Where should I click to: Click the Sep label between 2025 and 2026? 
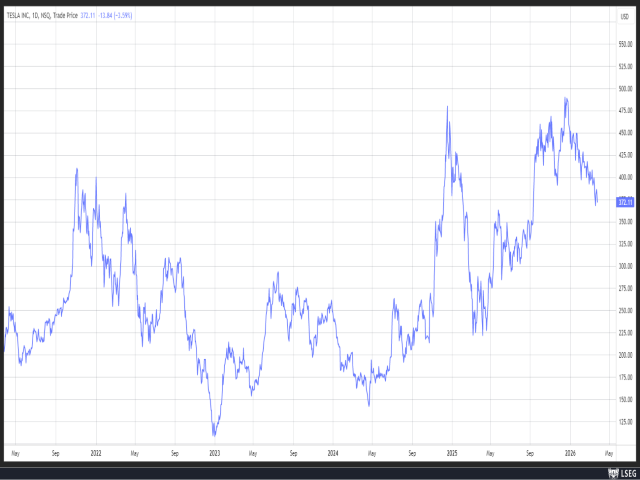530,453
